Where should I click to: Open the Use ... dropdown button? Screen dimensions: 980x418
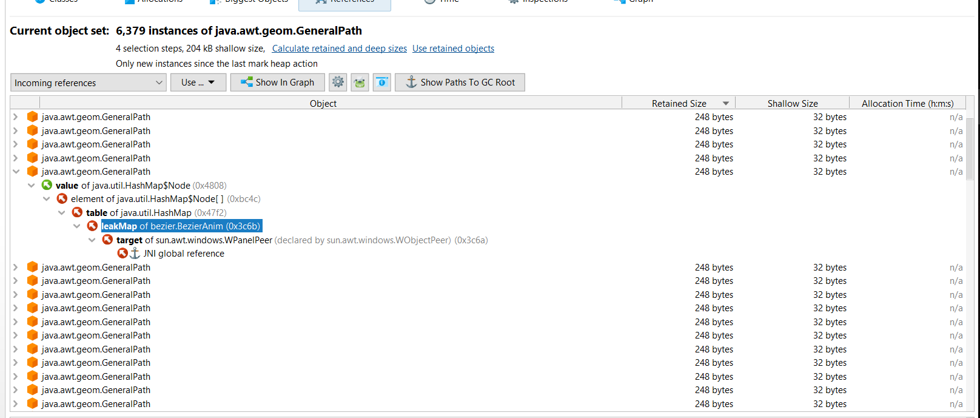(198, 83)
